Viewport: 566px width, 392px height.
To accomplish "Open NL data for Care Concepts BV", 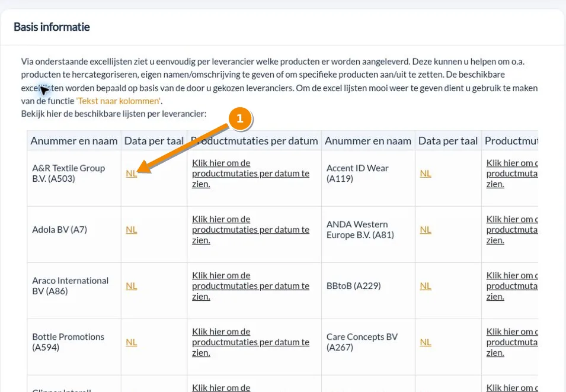I will click(x=426, y=342).
